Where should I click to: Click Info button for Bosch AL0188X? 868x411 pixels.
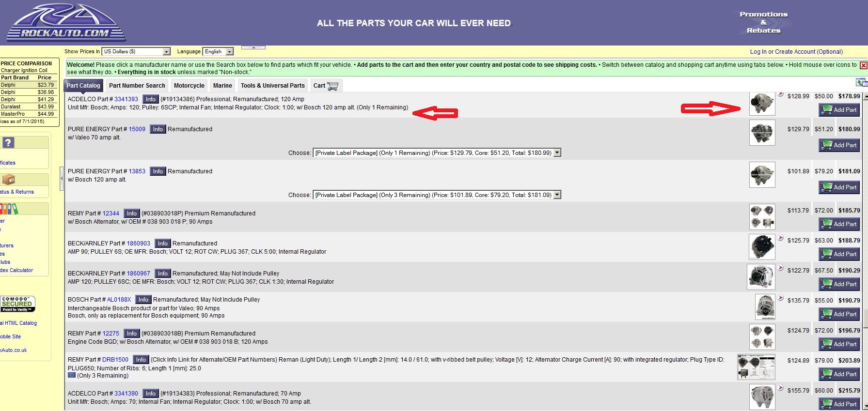[x=143, y=300]
